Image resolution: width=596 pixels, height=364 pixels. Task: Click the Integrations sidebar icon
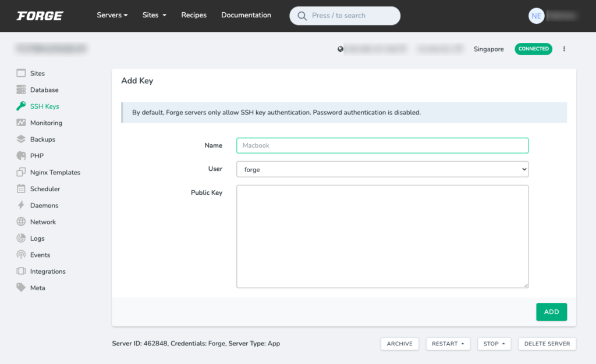click(x=21, y=271)
